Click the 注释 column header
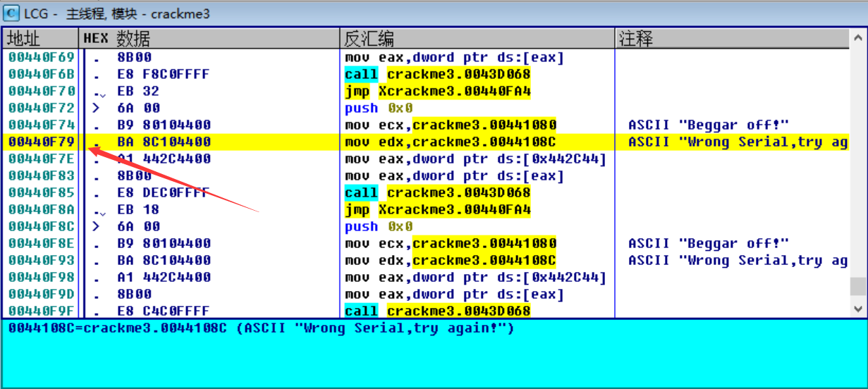This screenshot has height=389, width=868. 732,39
